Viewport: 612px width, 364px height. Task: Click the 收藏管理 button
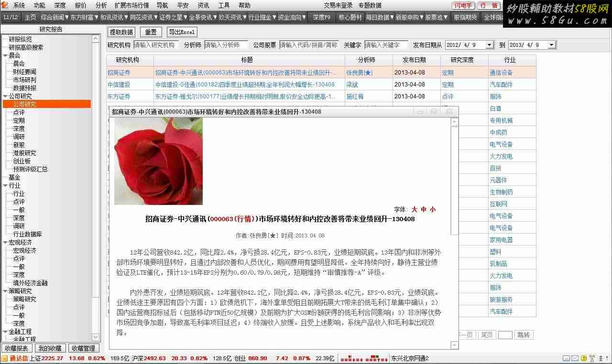coord(83,348)
